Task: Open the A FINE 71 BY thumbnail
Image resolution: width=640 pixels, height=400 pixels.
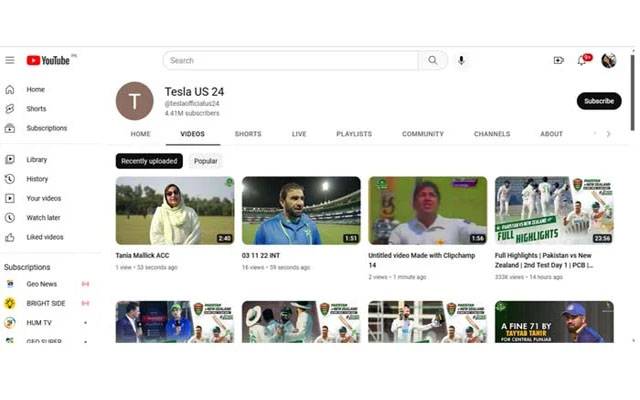Action: pos(554,322)
